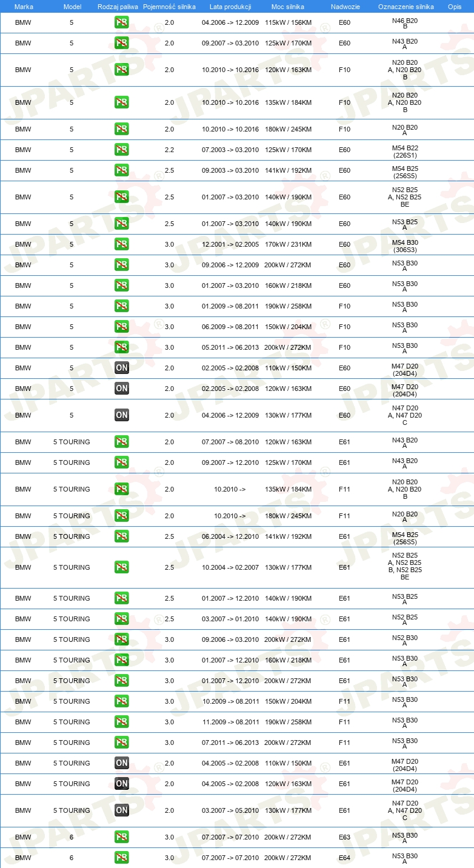Click petrol icon in F10 135kW / 184KM row
Viewport: 474px width, 868px height.
[122, 102]
